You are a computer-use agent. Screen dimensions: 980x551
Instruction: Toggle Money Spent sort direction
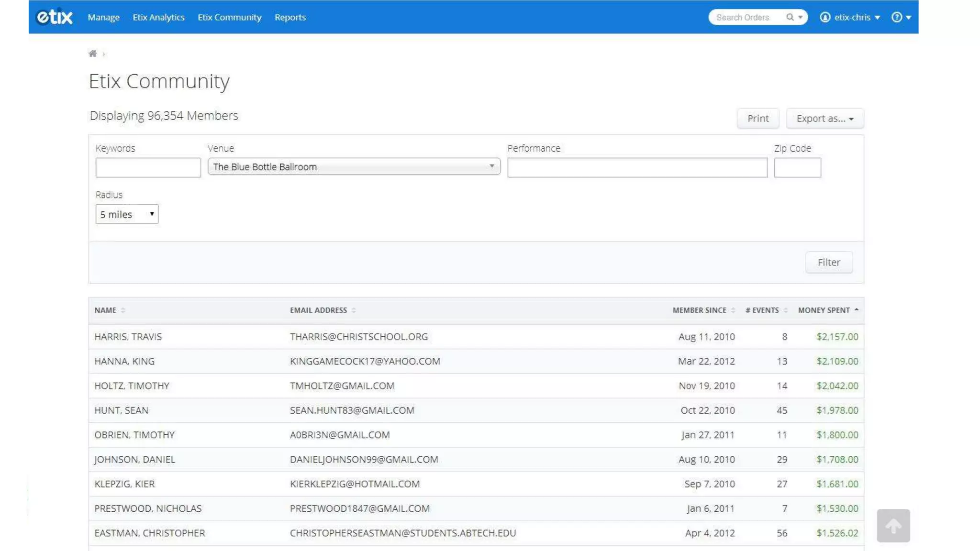(x=856, y=310)
